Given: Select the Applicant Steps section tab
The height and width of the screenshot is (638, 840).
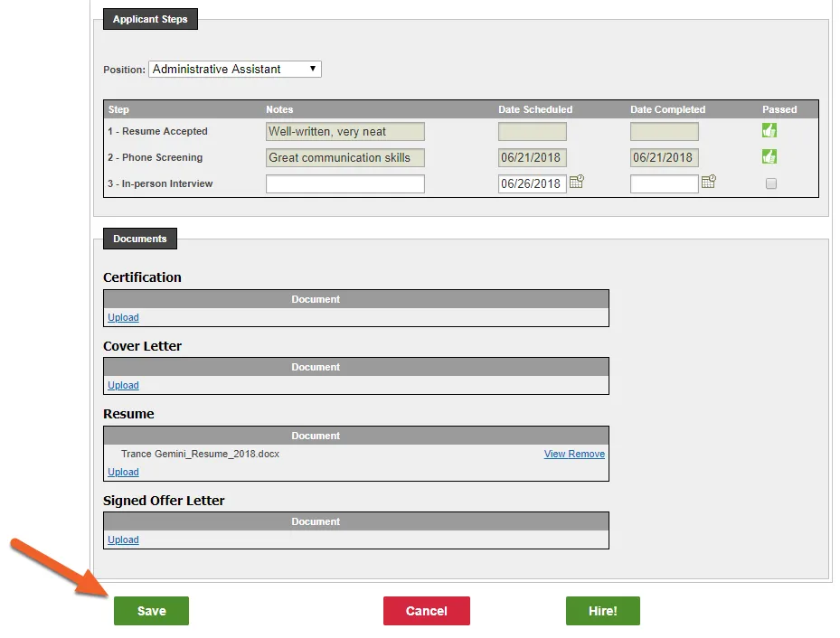Looking at the screenshot, I should [150, 19].
